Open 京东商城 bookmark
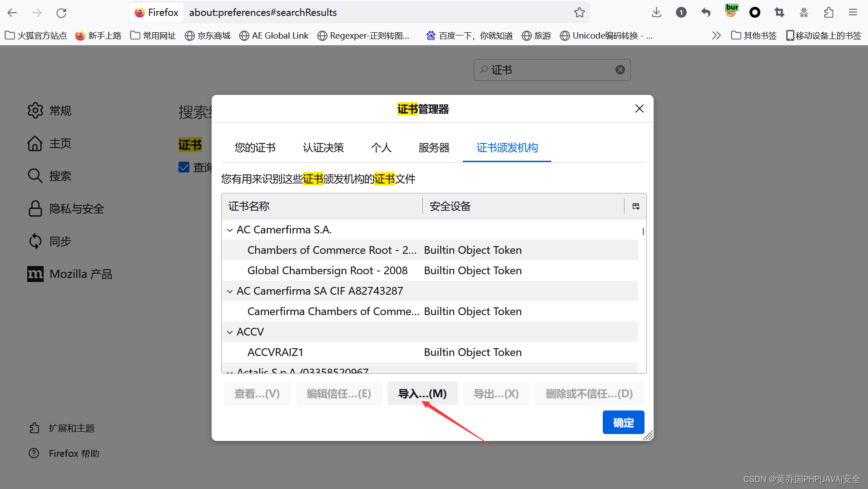Viewport: 868px width, 489px height. pos(208,35)
